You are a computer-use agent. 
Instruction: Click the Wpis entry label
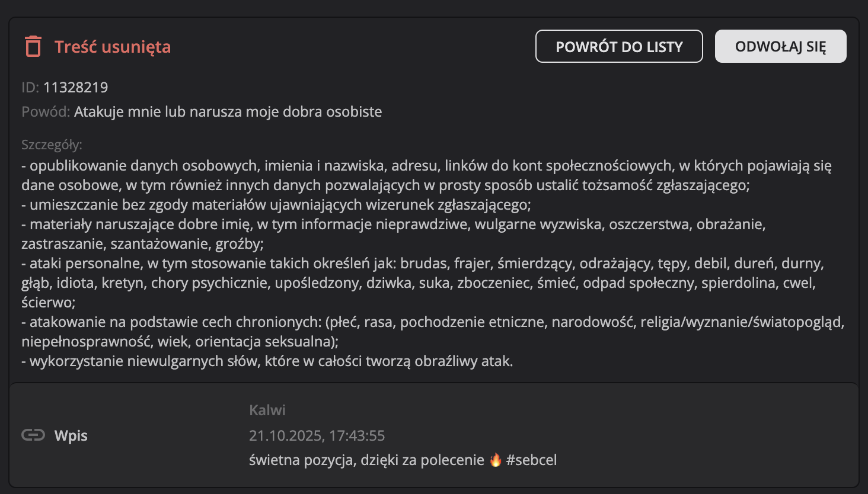coord(71,435)
